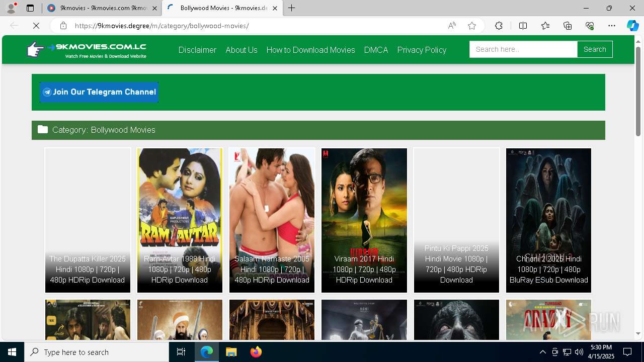Open the Favorites list icon
This screenshot has height=362, width=644.
(x=545, y=26)
